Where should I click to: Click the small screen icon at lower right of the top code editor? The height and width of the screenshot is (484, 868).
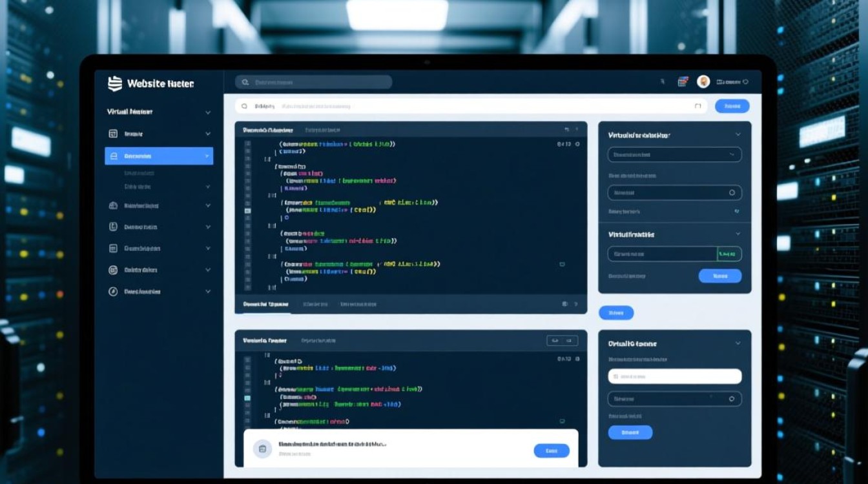[x=561, y=265]
